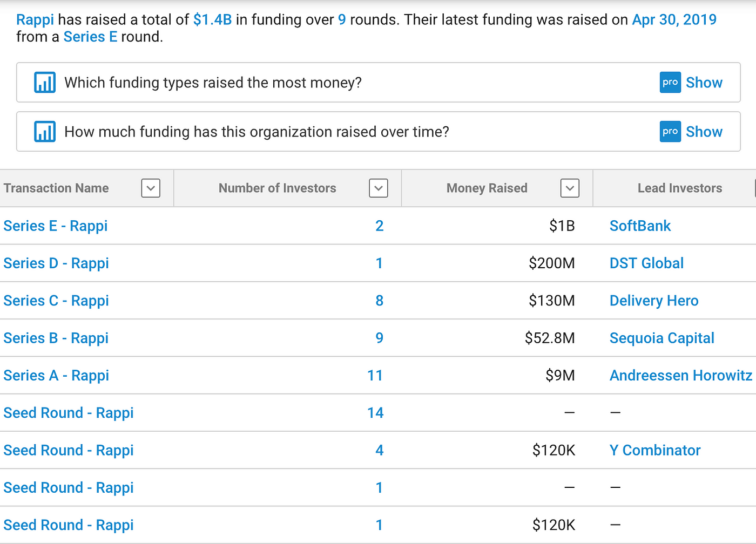Click investor count 9 for Series B
This screenshot has height=544, width=756.
tap(380, 338)
